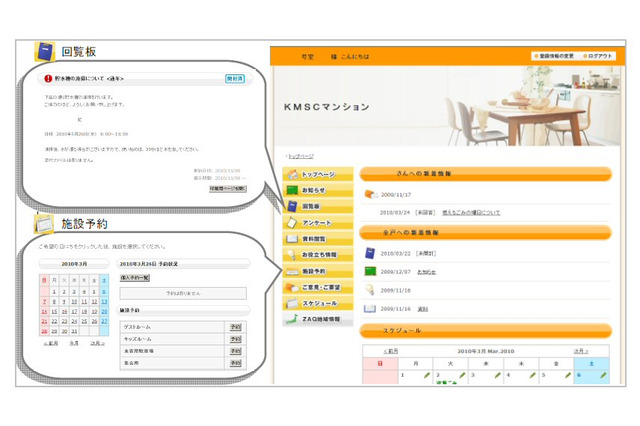
Task: Select day 13 in reservation calendar
Action: point(104,302)
